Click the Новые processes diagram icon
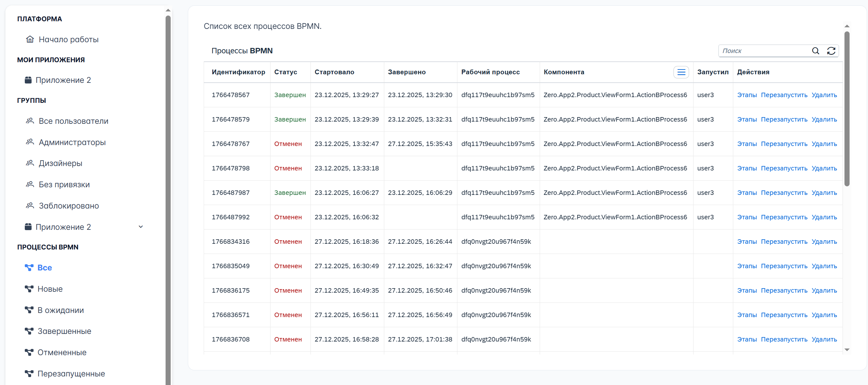The height and width of the screenshot is (385, 868). point(29,289)
